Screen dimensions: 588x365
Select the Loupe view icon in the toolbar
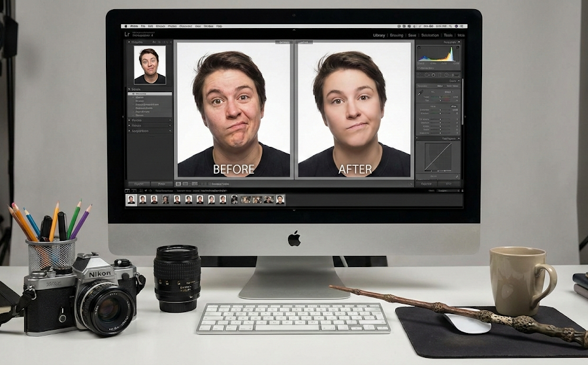pos(178,183)
